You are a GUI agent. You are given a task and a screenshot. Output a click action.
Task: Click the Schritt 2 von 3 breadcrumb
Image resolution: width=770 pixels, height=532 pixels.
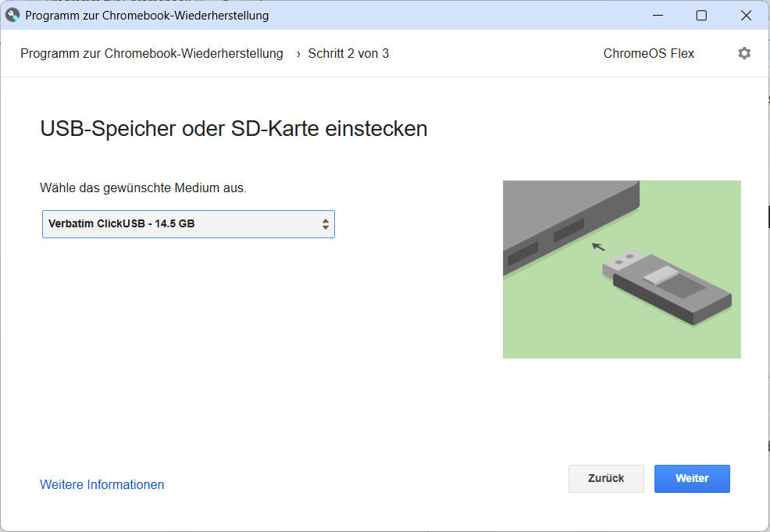pyautogui.click(x=348, y=54)
